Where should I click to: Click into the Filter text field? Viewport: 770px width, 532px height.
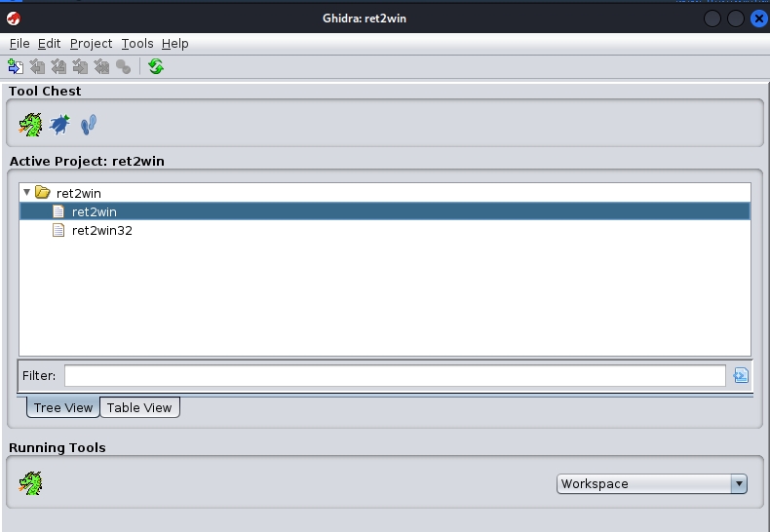pos(394,375)
